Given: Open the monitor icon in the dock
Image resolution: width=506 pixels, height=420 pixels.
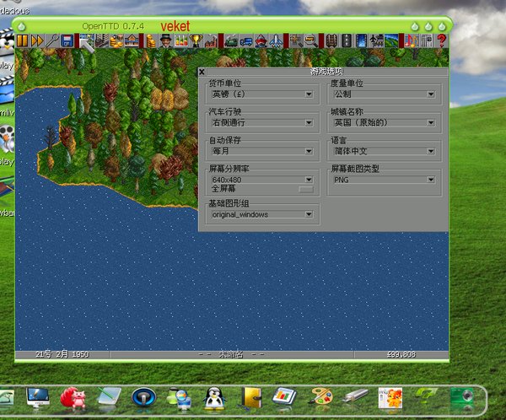Looking at the screenshot, I should (x=38, y=398).
